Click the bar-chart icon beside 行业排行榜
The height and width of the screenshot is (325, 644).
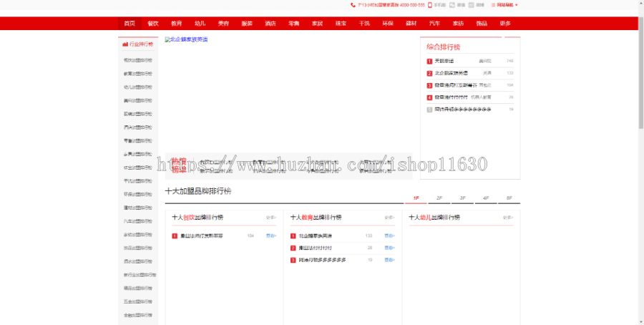125,44
